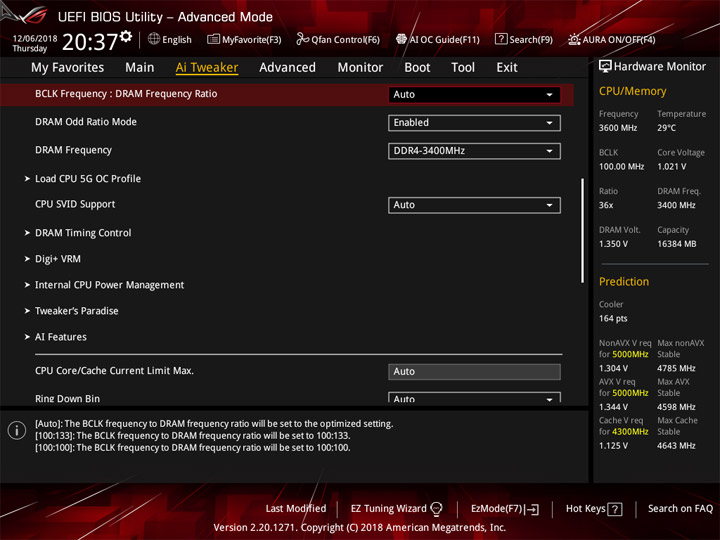Open AI OC Guide brain icon
Image resolution: width=720 pixels, height=540 pixels.
coord(401,39)
